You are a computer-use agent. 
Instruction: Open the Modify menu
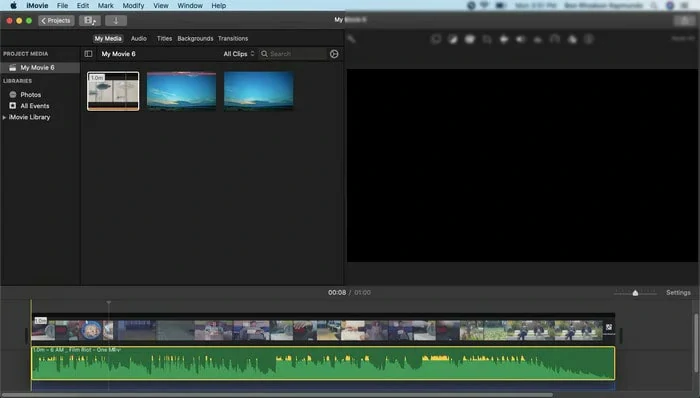point(133,6)
